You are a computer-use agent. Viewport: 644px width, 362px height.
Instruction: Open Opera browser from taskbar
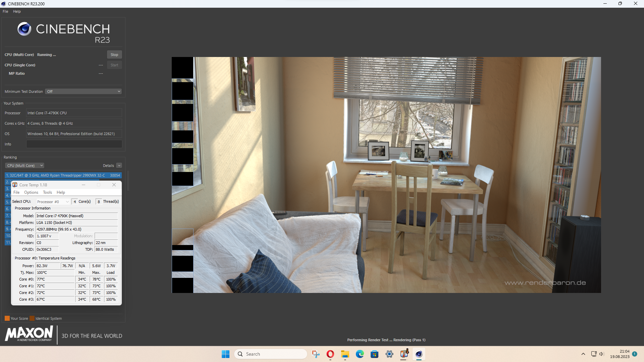(330, 354)
